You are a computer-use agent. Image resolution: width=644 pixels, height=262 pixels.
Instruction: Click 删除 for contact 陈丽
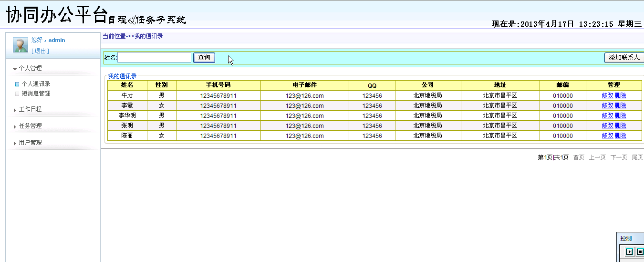coord(620,136)
